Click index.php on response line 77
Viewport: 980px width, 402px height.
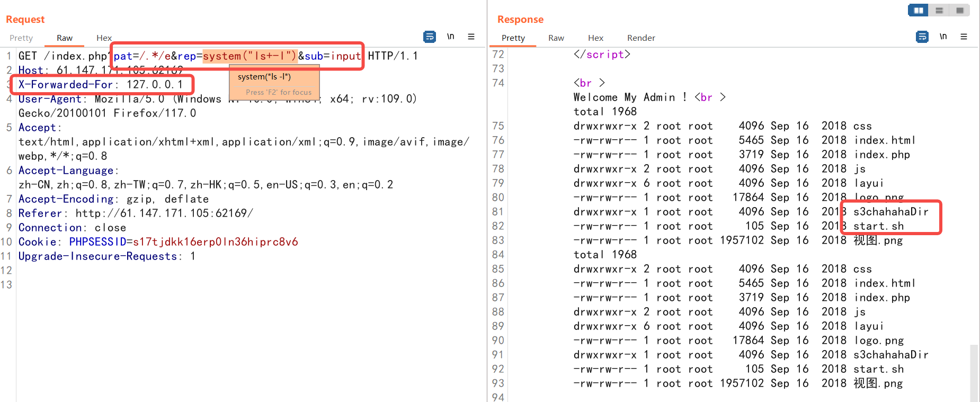coord(882,155)
